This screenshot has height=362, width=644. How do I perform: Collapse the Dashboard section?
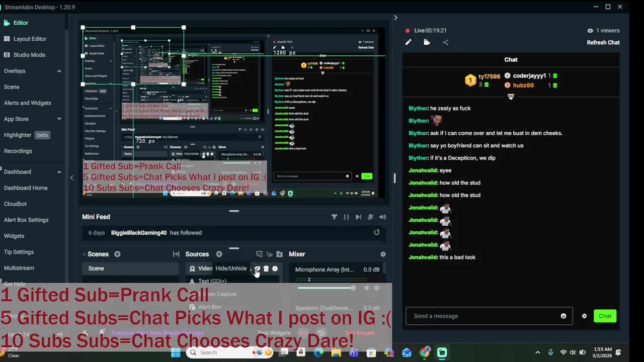(x=59, y=172)
